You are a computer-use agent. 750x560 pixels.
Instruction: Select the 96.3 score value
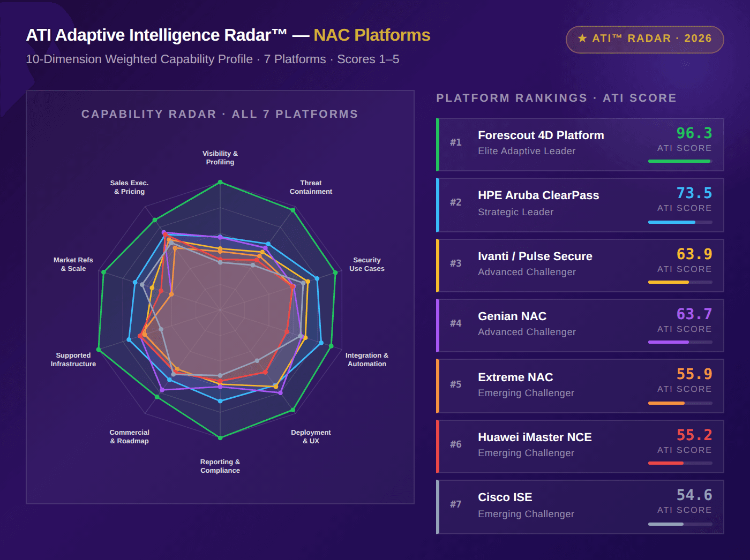coord(694,133)
